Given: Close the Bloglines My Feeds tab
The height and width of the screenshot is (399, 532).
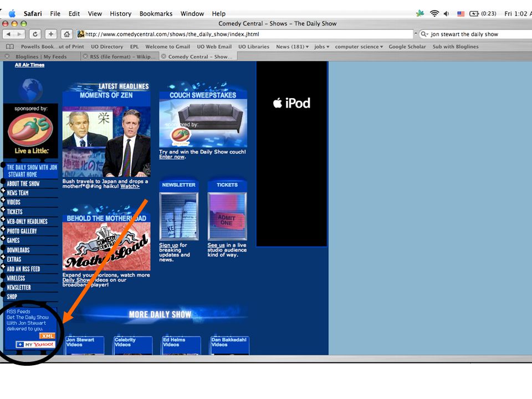Looking at the screenshot, I should [x=7, y=57].
